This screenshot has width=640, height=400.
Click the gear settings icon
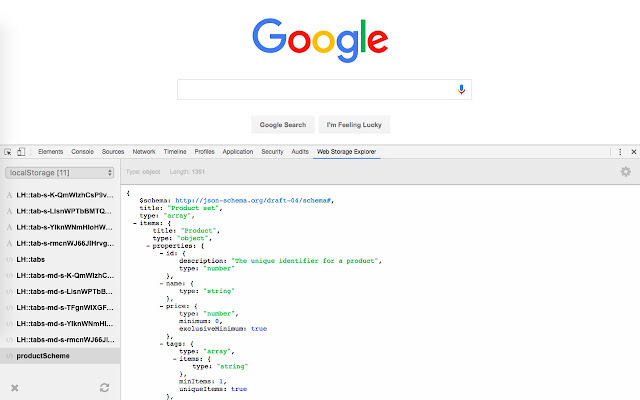click(625, 172)
